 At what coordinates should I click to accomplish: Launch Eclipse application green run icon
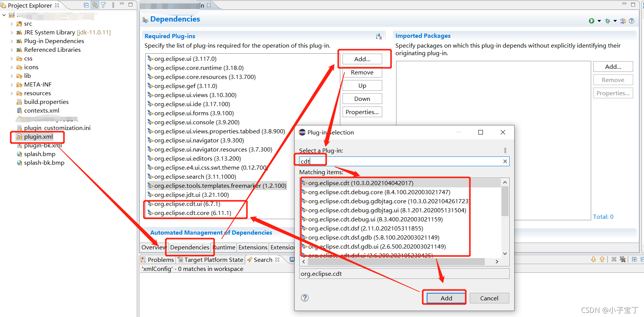(x=592, y=21)
